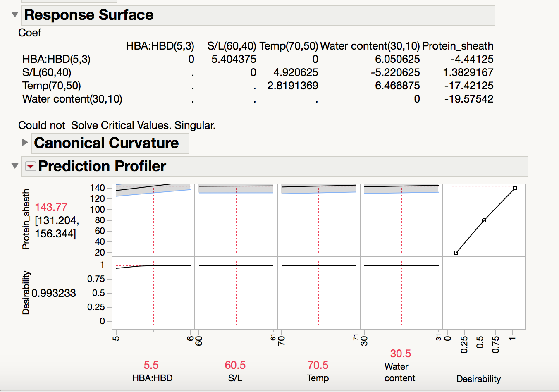The height and width of the screenshot is (392, 559).
Task: Collapse the Prediction Profiler section
Action: 15,166
